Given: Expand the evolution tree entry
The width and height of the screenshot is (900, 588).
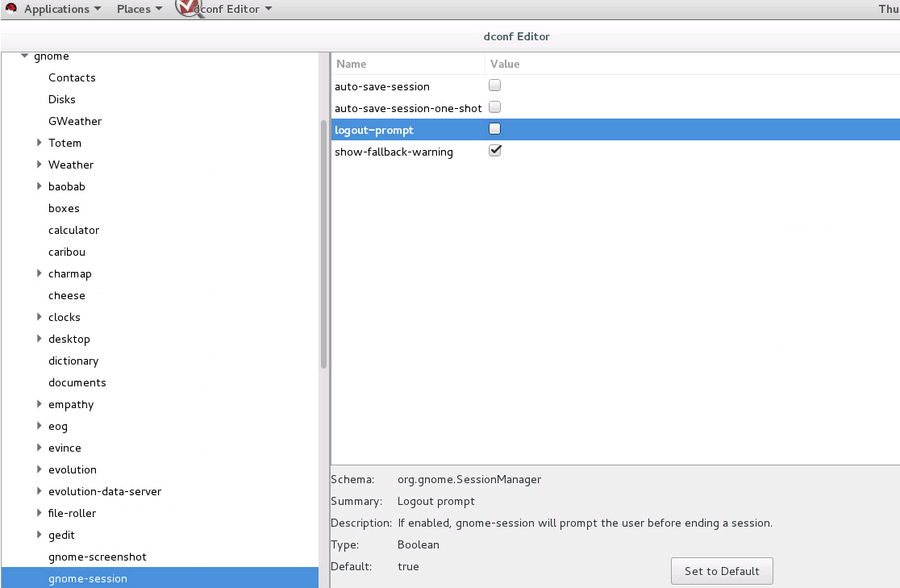Looking at the screenshot, I should [39, 469].
